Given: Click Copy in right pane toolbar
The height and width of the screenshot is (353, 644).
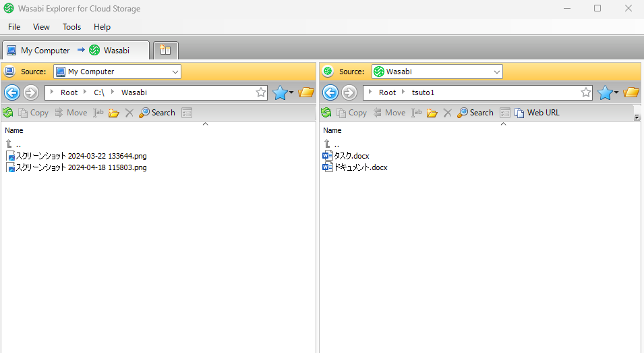Looking at the screenshot, I should click(352, 113).
